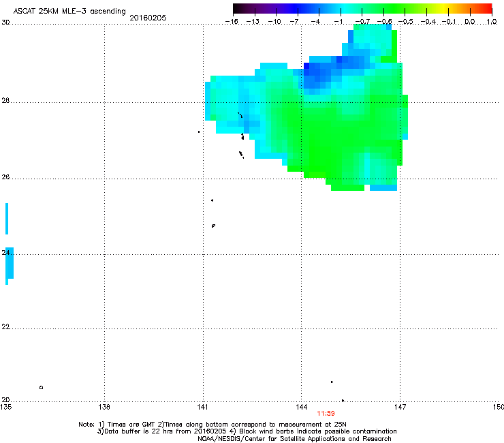Click the latitude 24 axis label

click(x=5, y=253)
